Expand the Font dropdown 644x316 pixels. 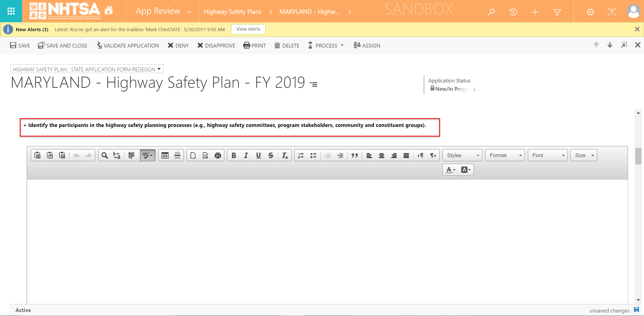point(548,155)
